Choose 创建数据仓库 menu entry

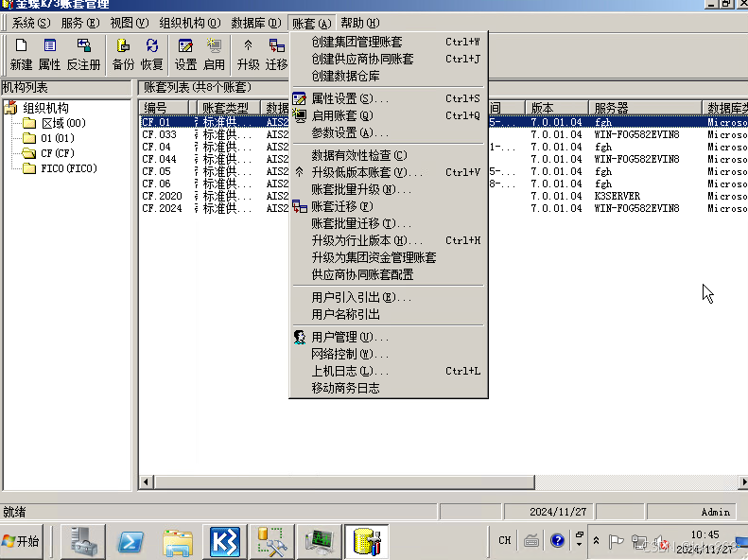pos(389,76)
